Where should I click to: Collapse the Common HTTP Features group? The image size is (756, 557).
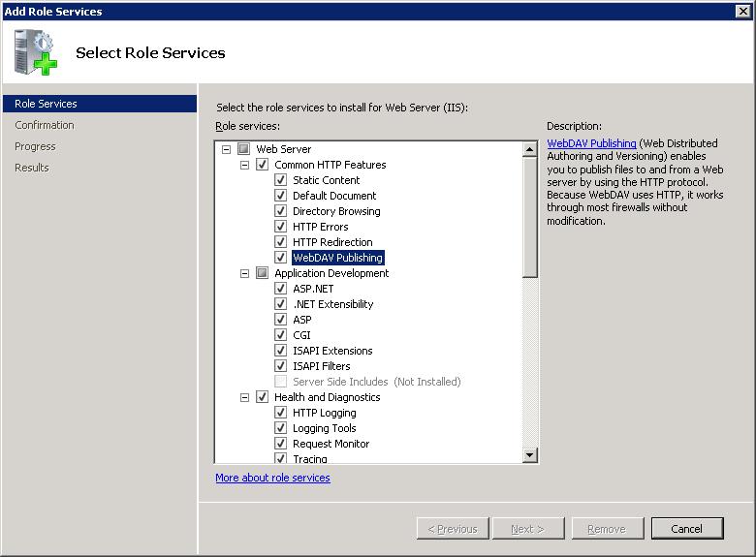[x=245, y=165]
